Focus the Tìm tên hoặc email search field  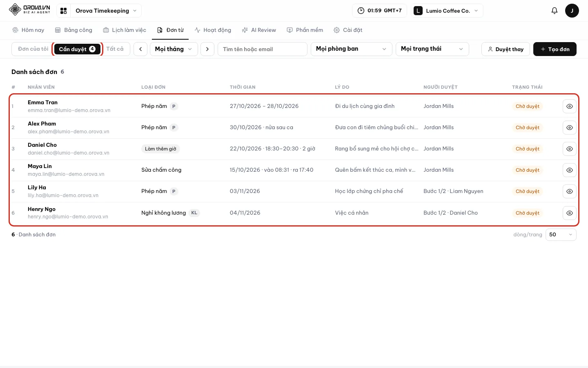coord(263,49)
